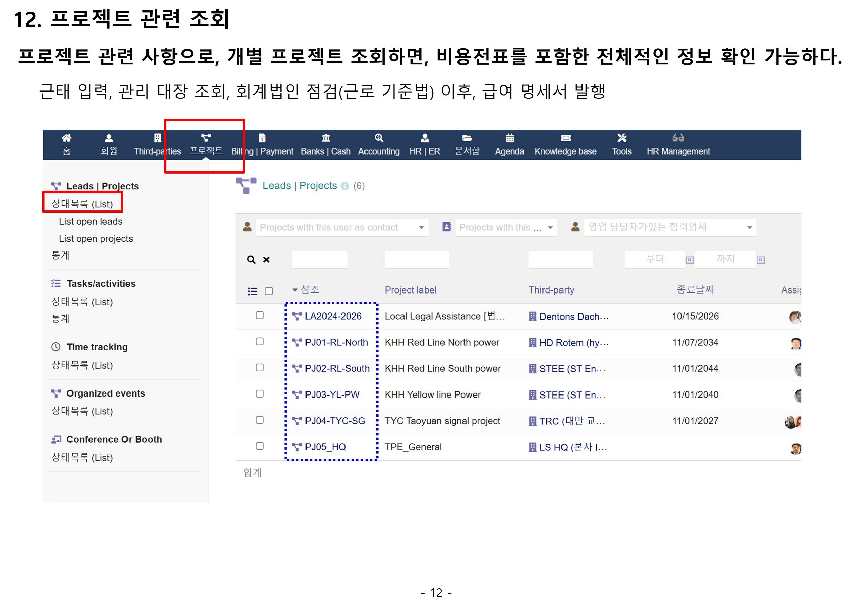
Task: Clear filters with the X icon
Action: coord(266,260)
